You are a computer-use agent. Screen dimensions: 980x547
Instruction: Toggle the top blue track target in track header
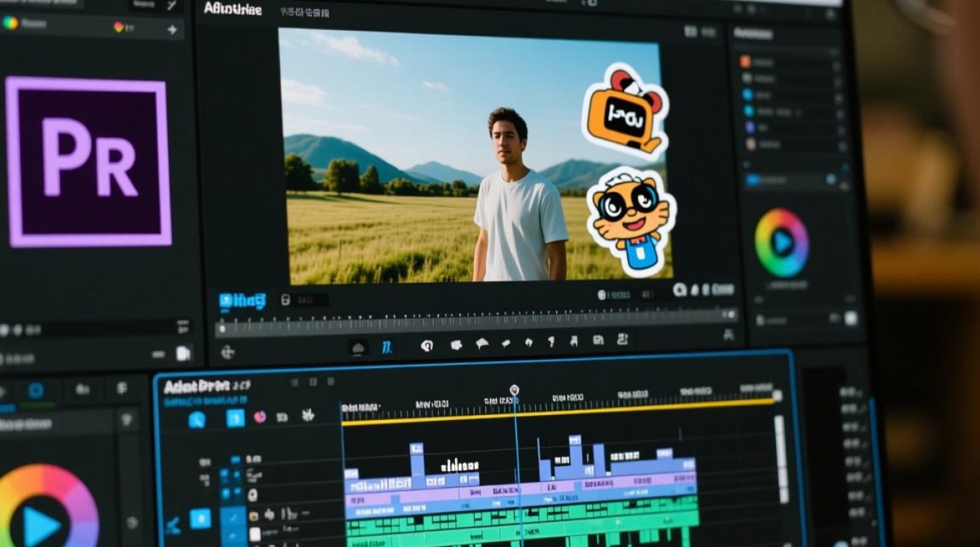236,459
